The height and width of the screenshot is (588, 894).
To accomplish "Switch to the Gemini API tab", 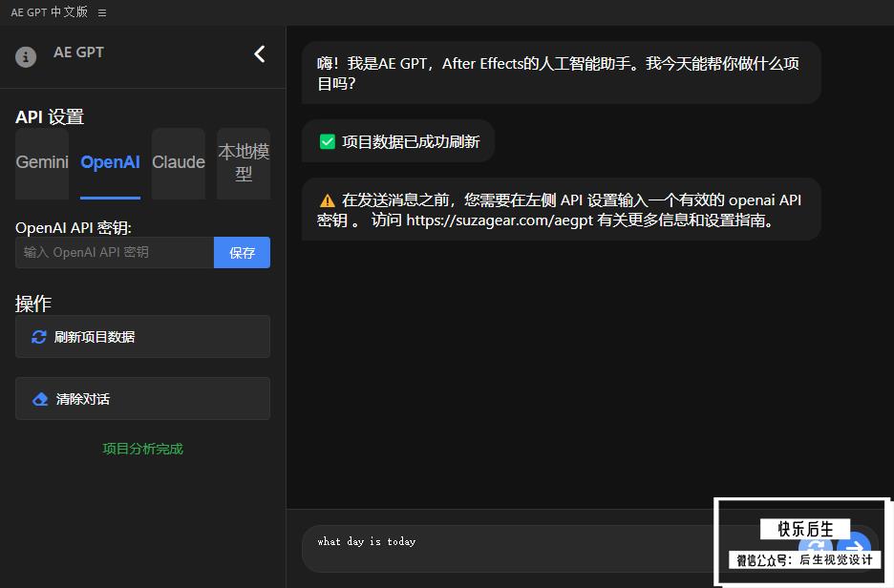I will (42, 163).
